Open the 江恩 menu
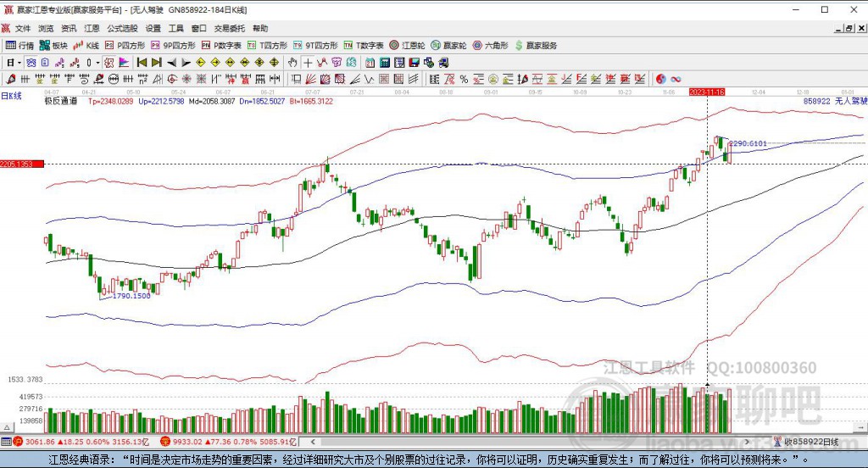 (92, 28)
